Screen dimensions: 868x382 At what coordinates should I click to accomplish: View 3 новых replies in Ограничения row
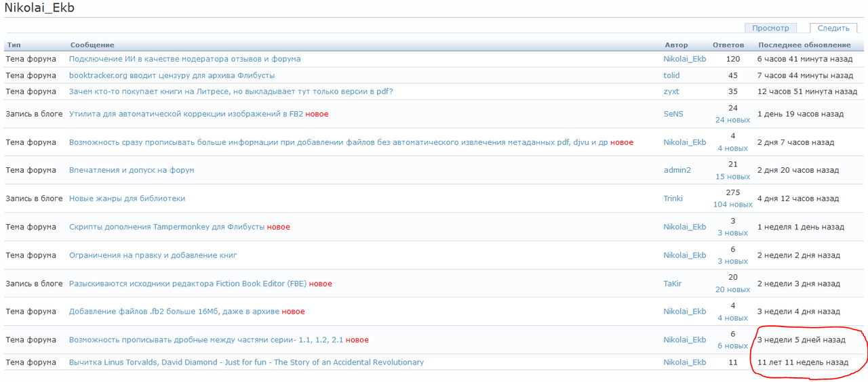(732, 261)
